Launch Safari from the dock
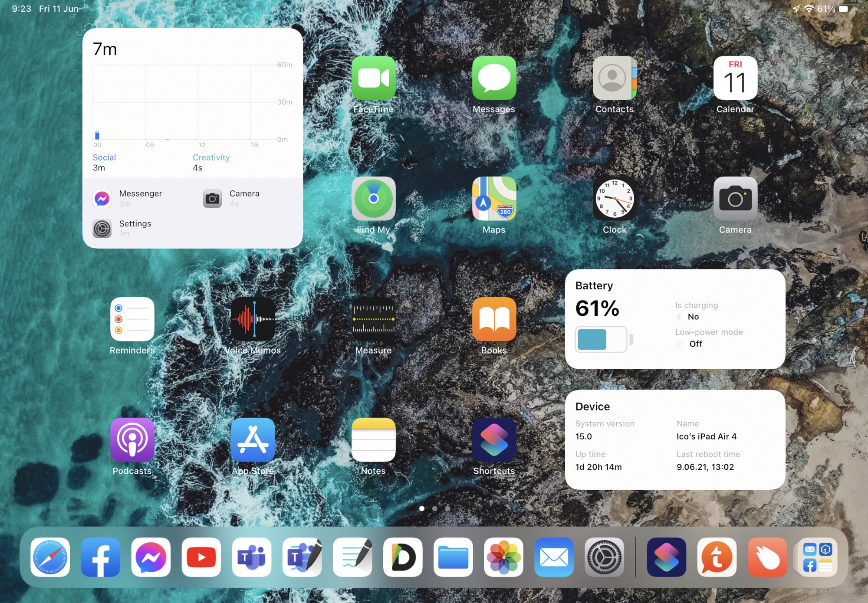 (50, 557)
